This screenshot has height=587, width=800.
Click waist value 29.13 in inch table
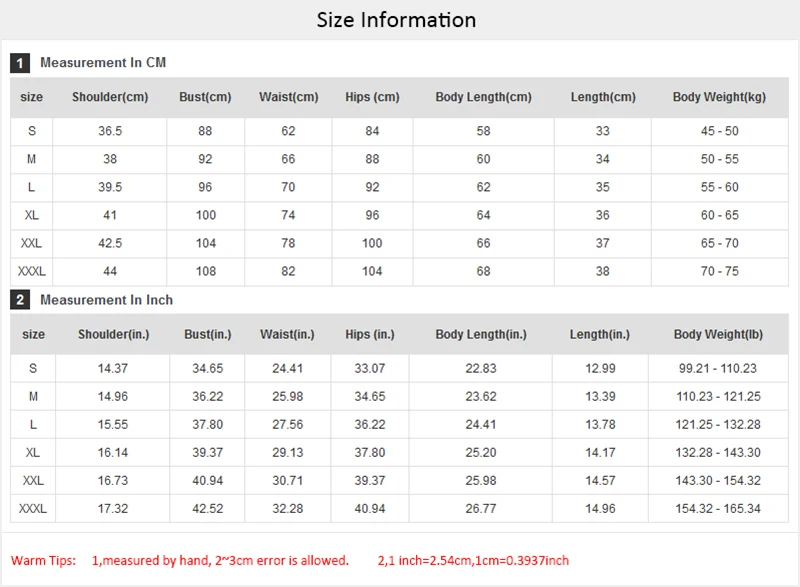click(288, 452)
